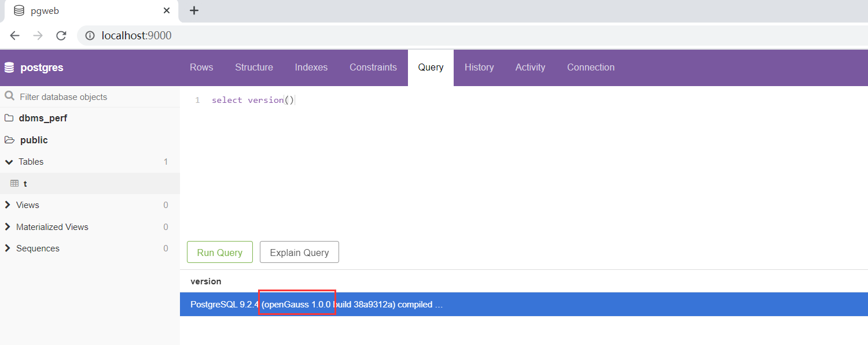Expand the Sequences section

tap(8, 248)
